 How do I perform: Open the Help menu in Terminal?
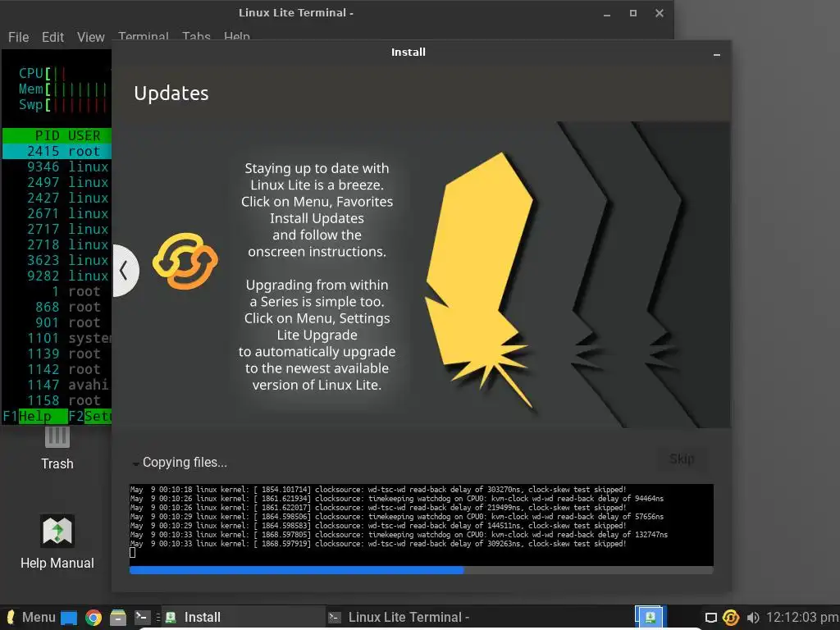[x=237, y=36]
